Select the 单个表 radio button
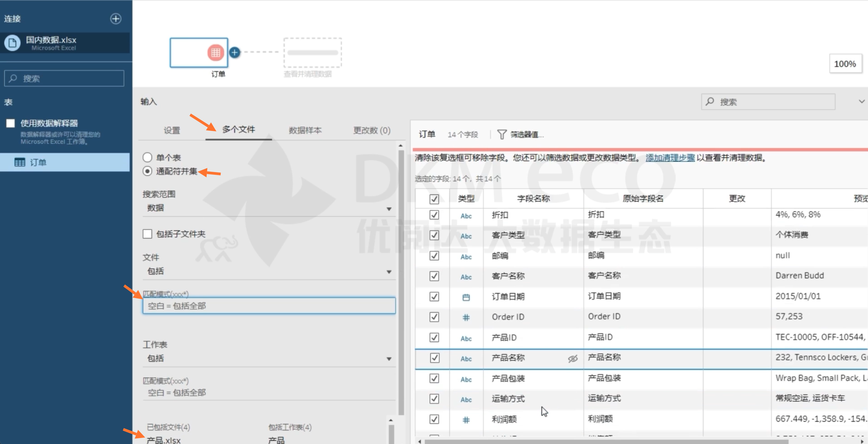The width and height of the screenshot is (868, 444). (147, 157)
